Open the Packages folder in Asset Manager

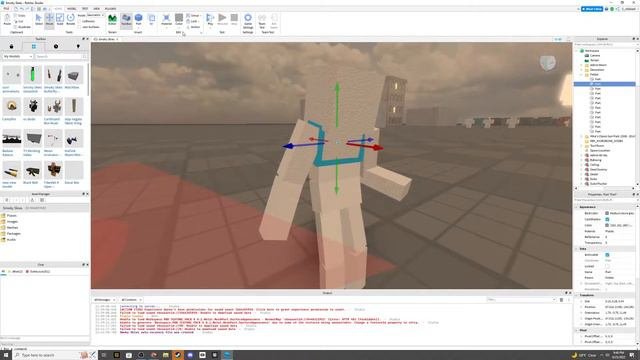(11, 233)
